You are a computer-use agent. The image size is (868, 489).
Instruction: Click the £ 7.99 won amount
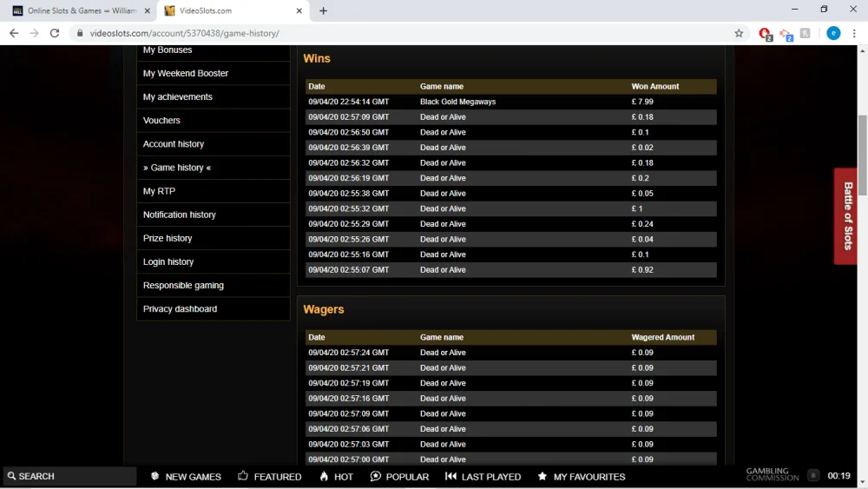[642, 102]
